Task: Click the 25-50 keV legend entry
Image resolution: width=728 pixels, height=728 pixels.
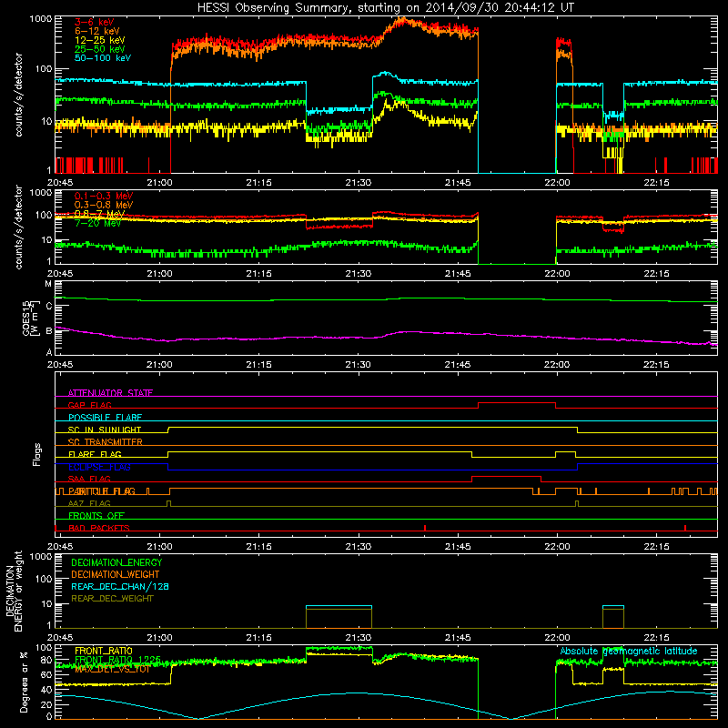Action: tap(99, 49)
